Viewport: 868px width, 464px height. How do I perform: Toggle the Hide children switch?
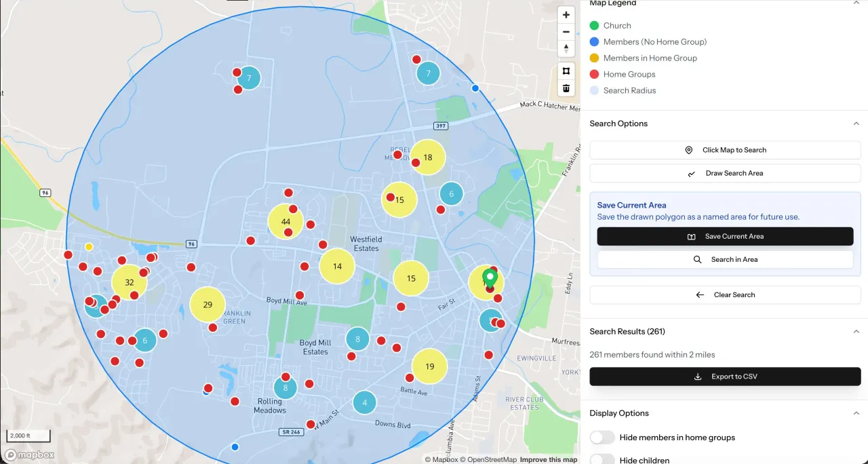pyautogui.click(x=602, y=460)
